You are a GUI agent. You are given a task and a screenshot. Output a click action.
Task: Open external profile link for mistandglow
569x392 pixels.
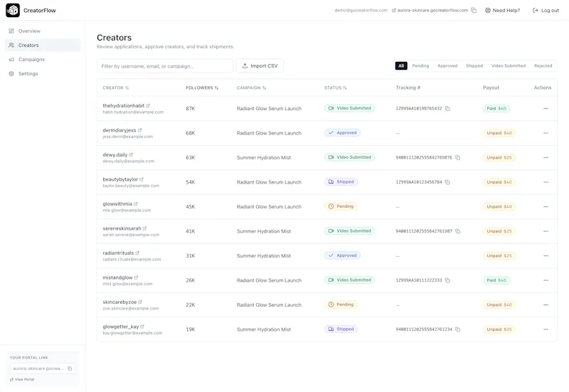[136, 277]
